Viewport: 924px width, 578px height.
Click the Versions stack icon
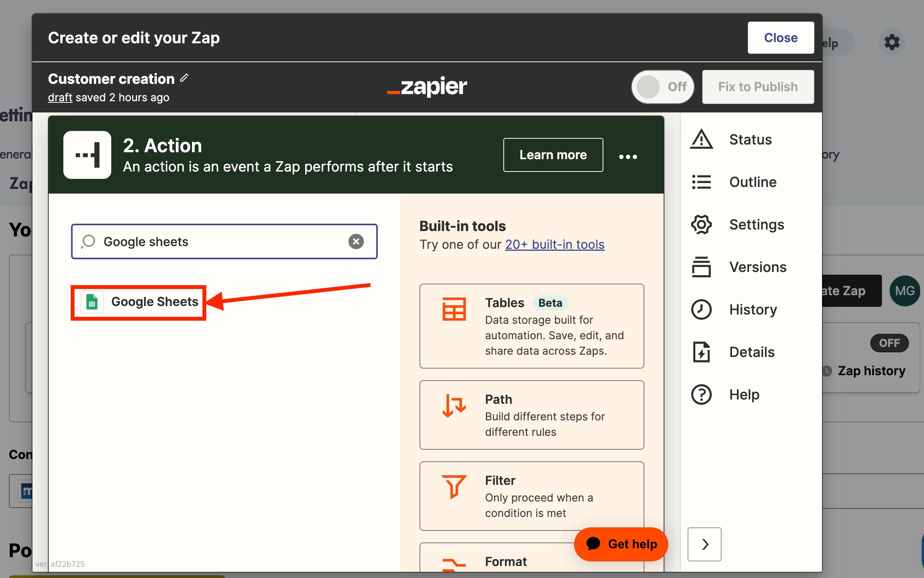pyautogui.click(x=701, y=267)
